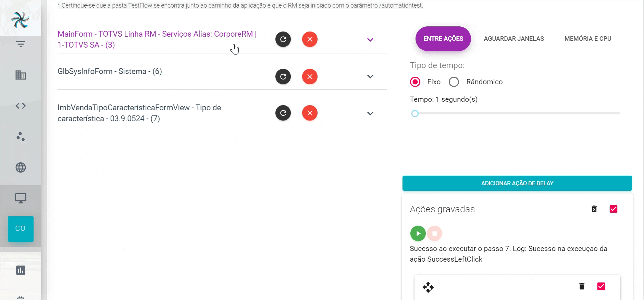Open the bar chart icon in sidebar
This screenshot has height=300, width=644.
(21, 270)
